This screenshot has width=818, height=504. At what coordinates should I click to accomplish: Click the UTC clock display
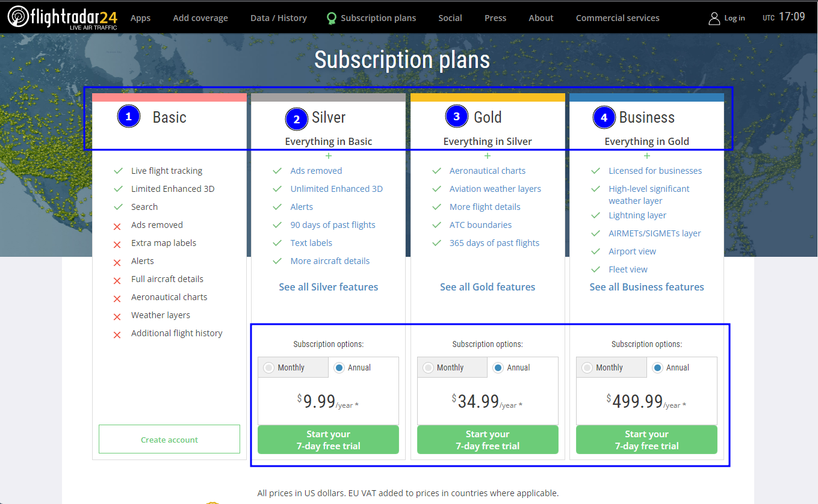click(784, 17)
